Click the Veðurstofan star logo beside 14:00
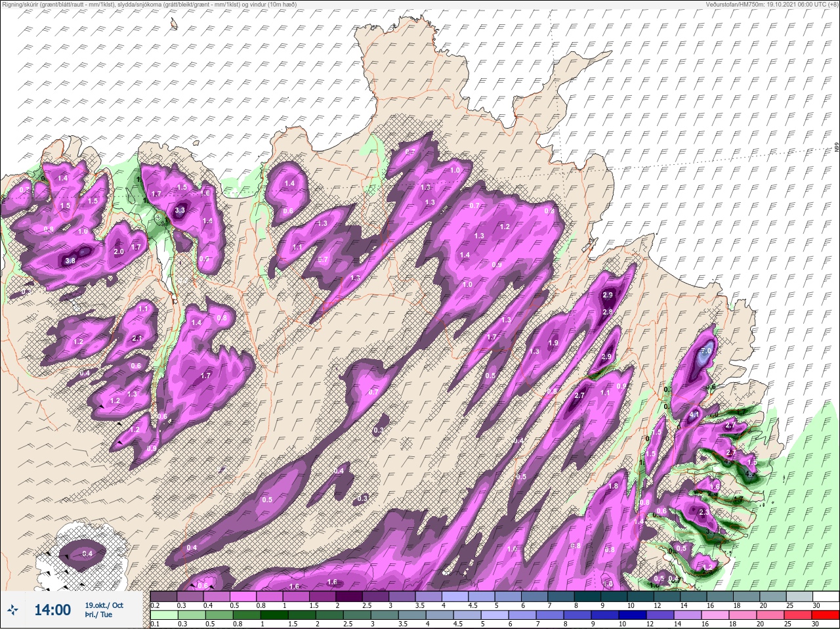Image resolution: width=840 pixels, height=629 pixels. tap(12, 609)
